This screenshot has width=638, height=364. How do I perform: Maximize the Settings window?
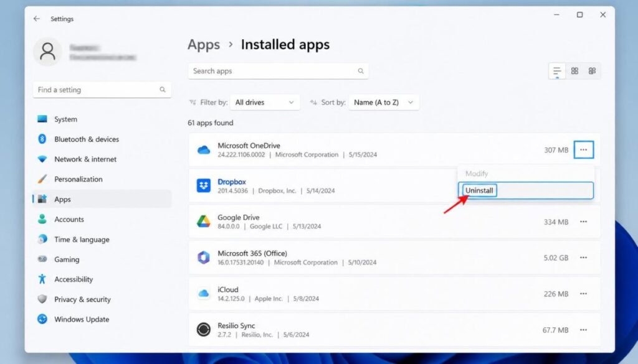(580, 15)
